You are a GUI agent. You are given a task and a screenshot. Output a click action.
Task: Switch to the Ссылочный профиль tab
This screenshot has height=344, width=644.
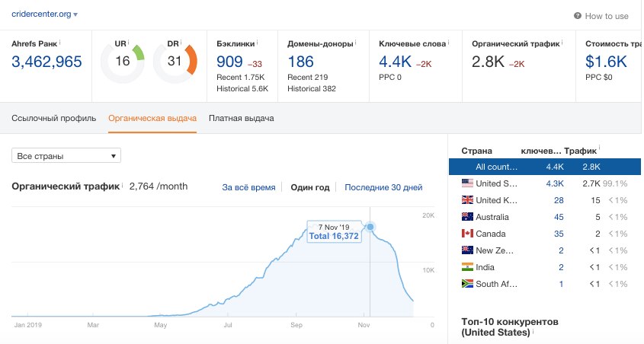coord(53,118)
